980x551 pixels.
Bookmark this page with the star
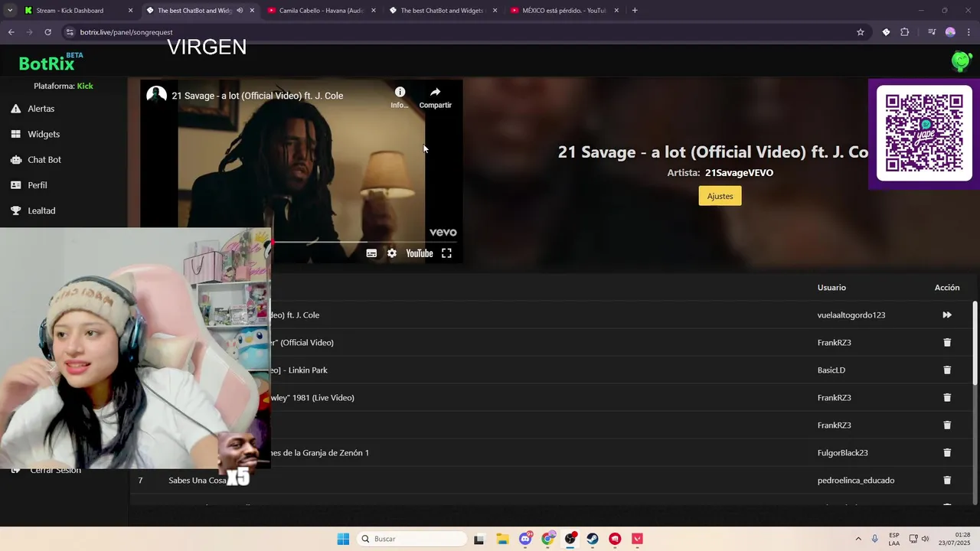pyautogui.click(x=861, y=32)
